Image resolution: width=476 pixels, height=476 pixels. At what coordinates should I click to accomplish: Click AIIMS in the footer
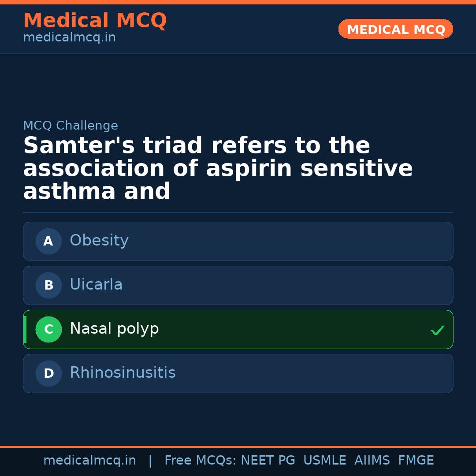click(372, 461)
